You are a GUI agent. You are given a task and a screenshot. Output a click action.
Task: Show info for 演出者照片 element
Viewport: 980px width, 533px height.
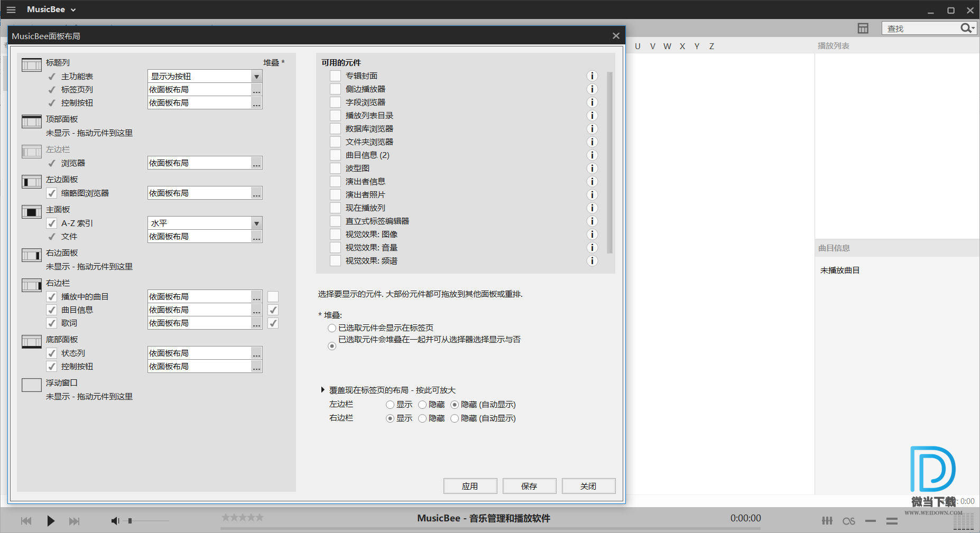pyautogui.click(x=592, y=195)
